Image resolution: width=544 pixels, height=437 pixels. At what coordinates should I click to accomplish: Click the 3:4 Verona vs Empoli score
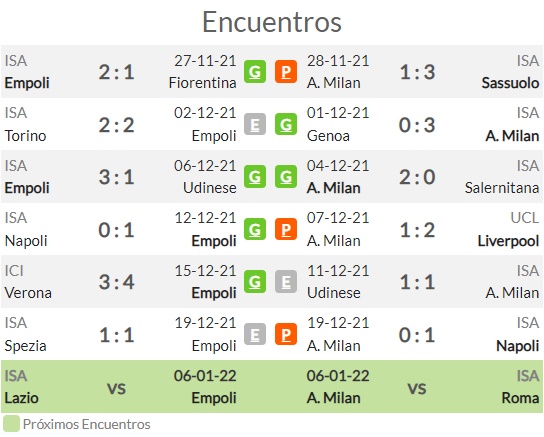[x=117, y=282]
